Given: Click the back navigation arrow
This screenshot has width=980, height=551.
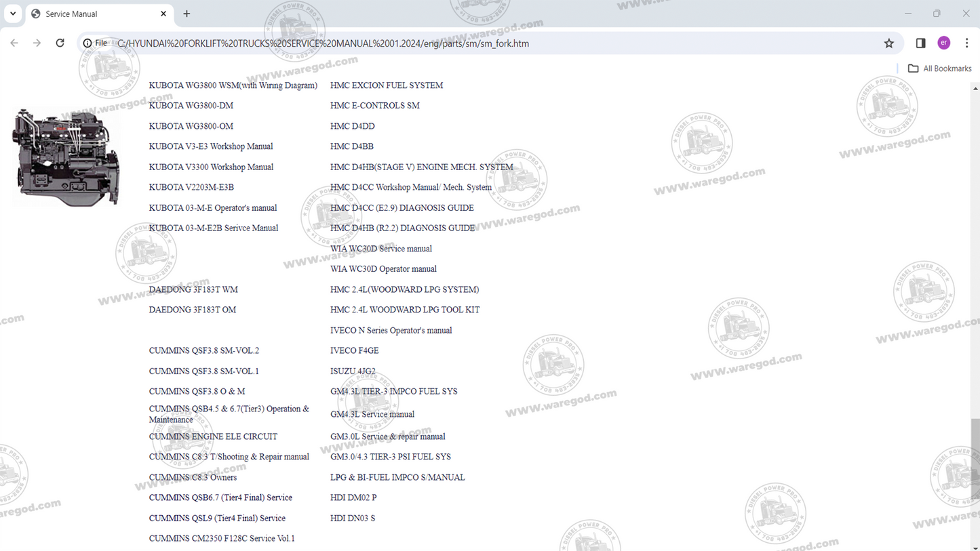Looking at the screenshot, I should click(x=14, y=43).
